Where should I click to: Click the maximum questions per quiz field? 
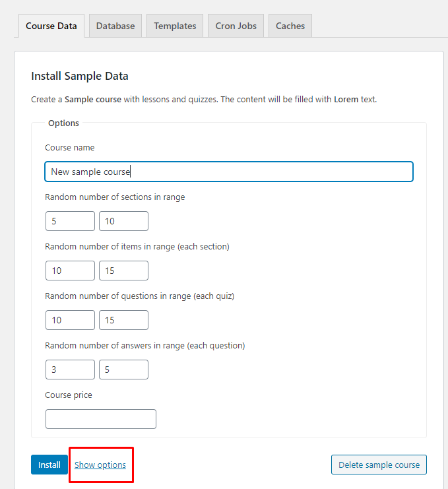pos(123,320)
